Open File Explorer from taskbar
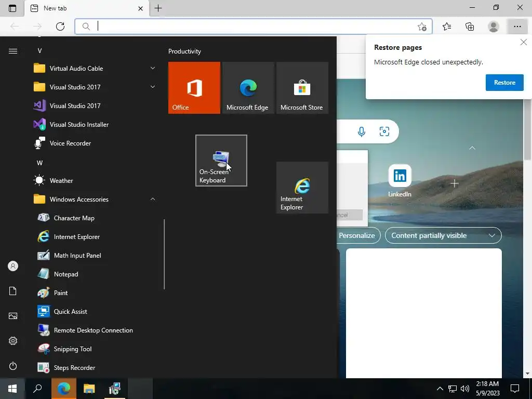This screenshot has height=399, width=532. (x=89, y=389)
